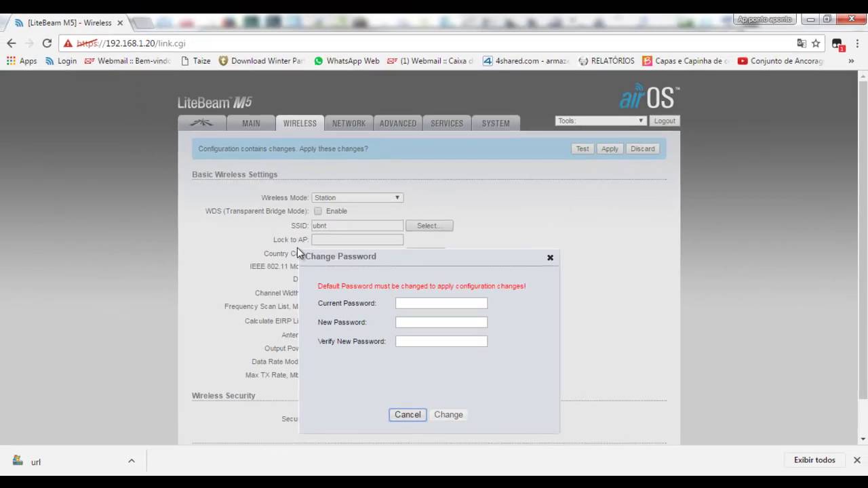Screen dimensions: 868x488
Task: Focus the New Password field
Action: (x=441, y=322)
